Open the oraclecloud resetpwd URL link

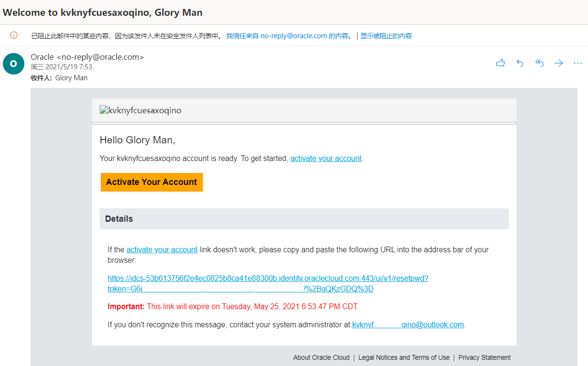coord(268,284)
